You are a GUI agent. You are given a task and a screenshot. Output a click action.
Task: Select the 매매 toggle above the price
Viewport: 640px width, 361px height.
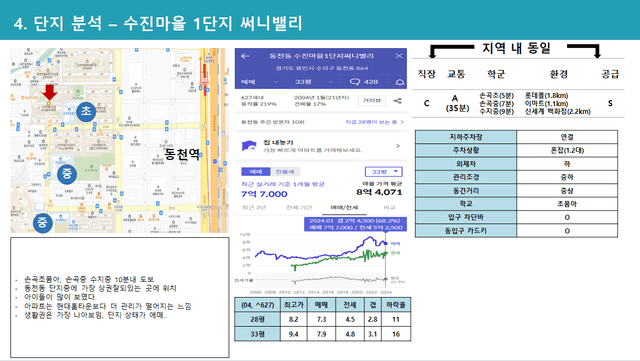[x=256, y=172]
